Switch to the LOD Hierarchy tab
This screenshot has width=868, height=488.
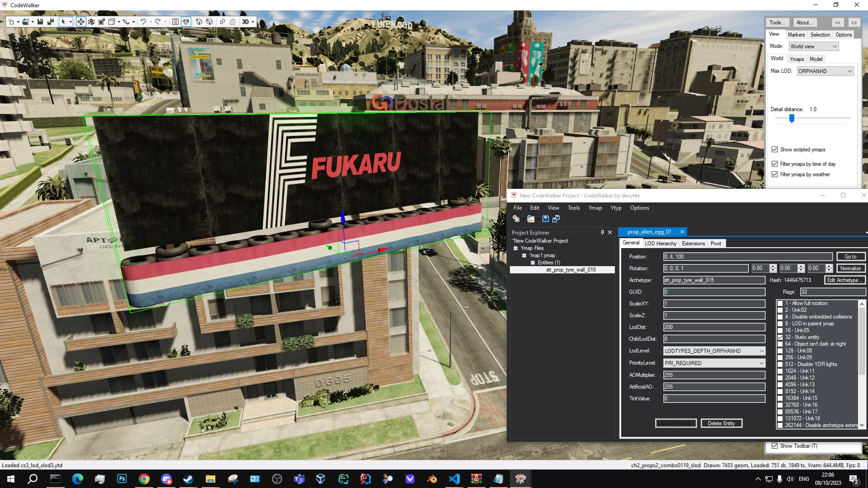[x=660, y=244]
